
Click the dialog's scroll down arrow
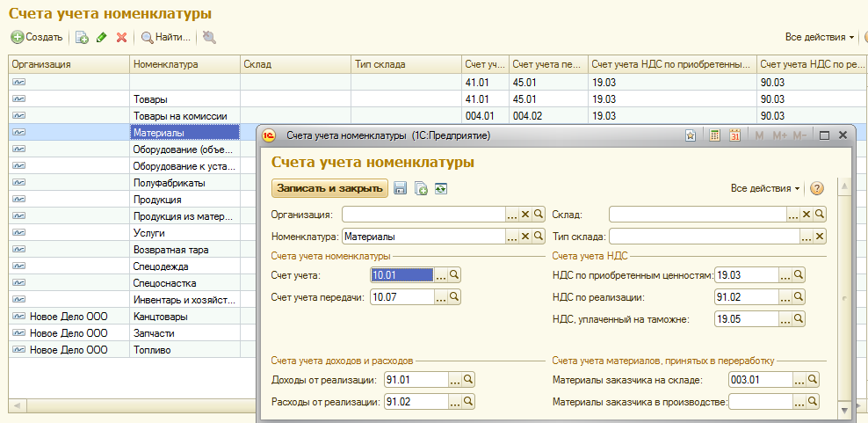844,412
